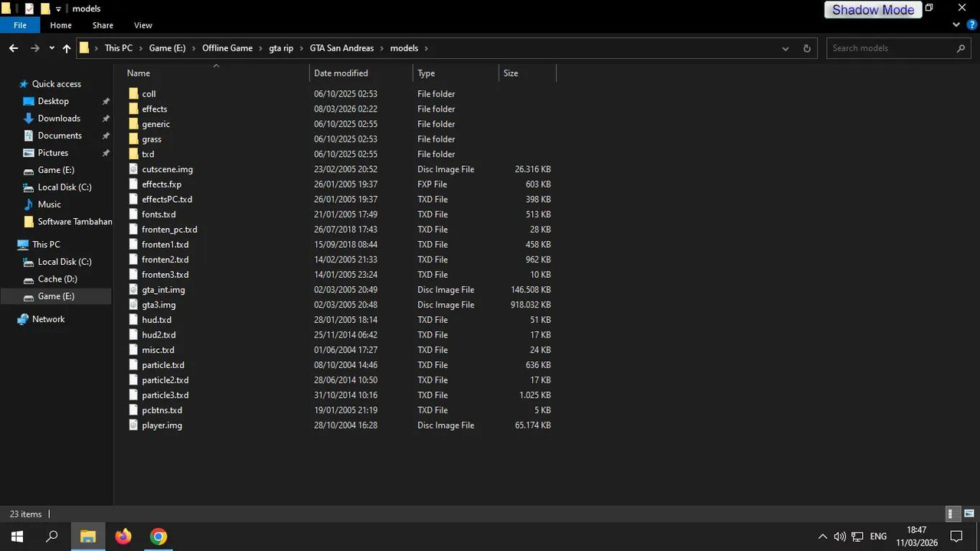980x551 pixels.
Task: Open This PC in the navigation pane
Action: 46,245
